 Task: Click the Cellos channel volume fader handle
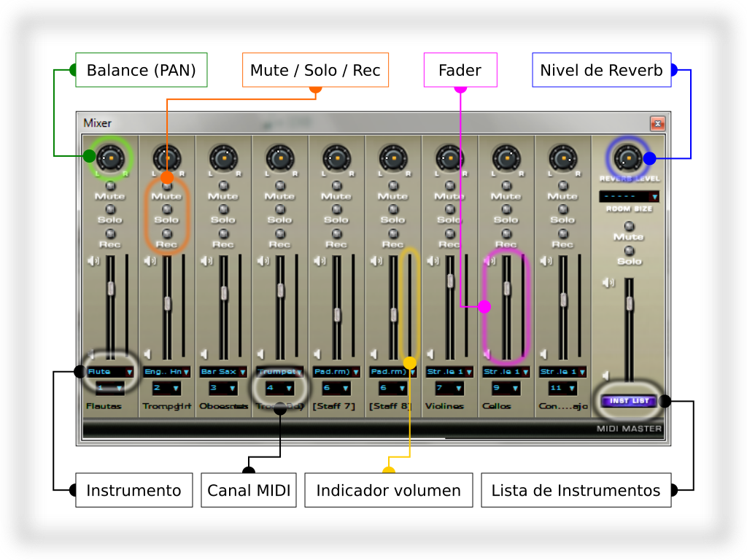[506, 289]
